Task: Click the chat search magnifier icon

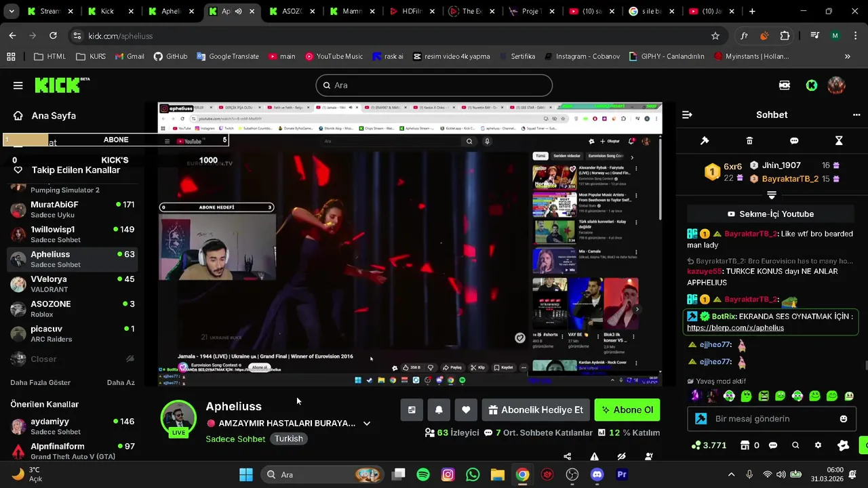Action: tap(795, 445)
